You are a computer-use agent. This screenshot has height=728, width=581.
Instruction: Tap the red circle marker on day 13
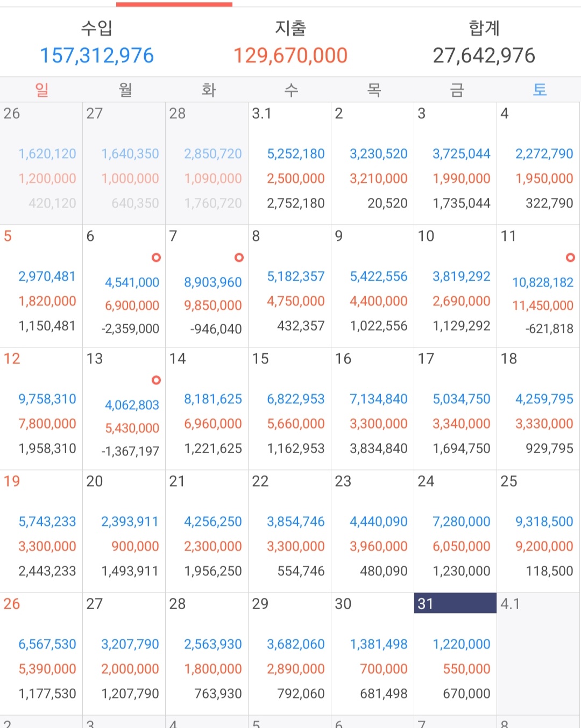tap(156, 380)
